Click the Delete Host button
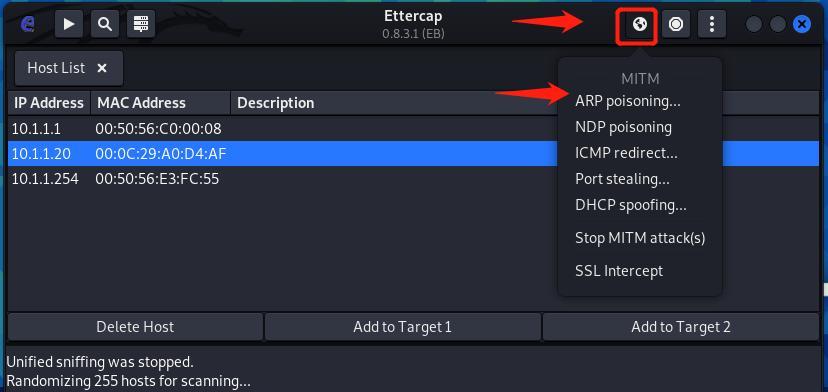Image resolution: width=828 pixels, height=392 pixels. tap(135, 327)
